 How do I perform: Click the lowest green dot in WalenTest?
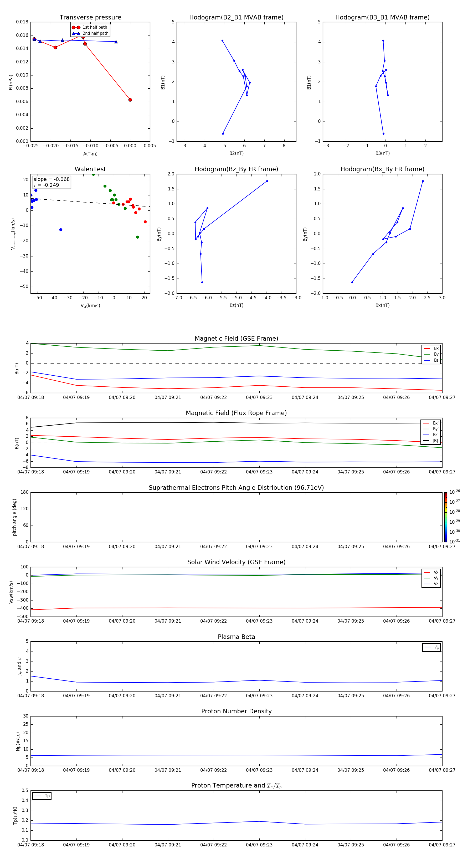coord(137,237)
